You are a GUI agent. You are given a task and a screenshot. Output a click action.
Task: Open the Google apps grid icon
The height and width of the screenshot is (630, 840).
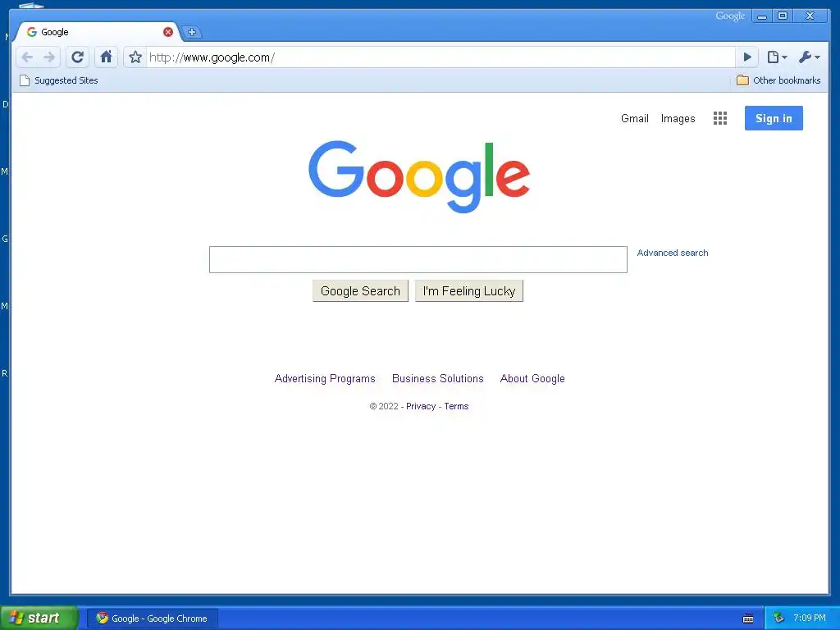click(720, 118)
